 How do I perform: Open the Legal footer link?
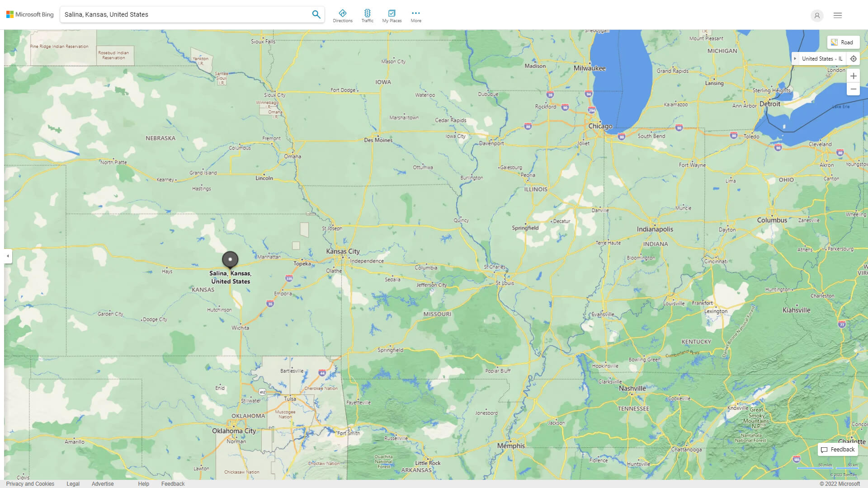[73, 483]
